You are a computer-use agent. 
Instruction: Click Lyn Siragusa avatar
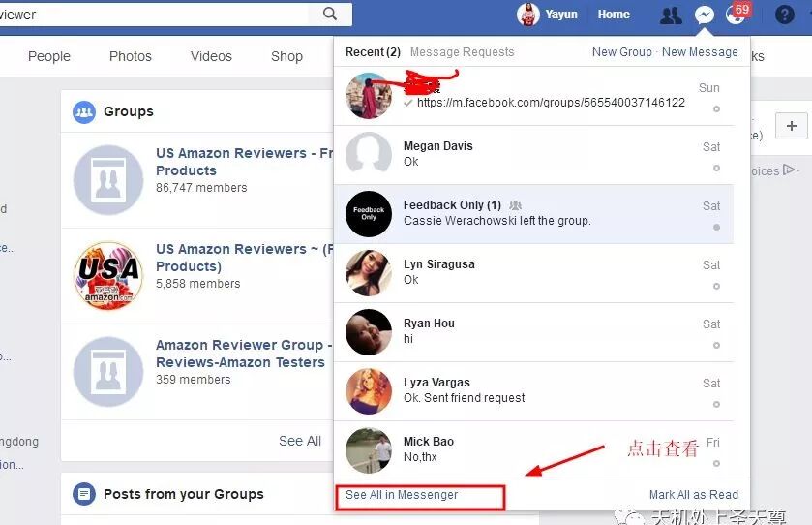click(x=369, y=272)
